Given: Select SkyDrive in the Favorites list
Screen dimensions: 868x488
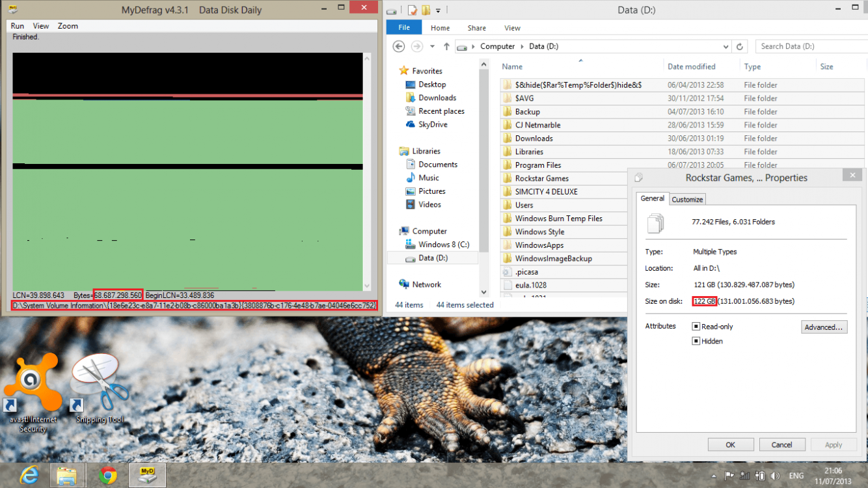Looking at the screenshot, I should pos(432,124).
